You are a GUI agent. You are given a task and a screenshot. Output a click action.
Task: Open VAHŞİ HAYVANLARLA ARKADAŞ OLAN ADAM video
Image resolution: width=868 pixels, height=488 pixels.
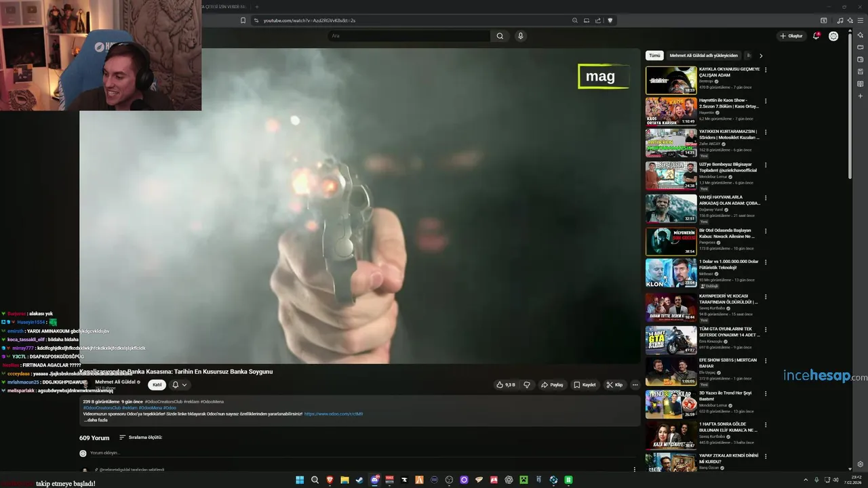tap(702, 208)
